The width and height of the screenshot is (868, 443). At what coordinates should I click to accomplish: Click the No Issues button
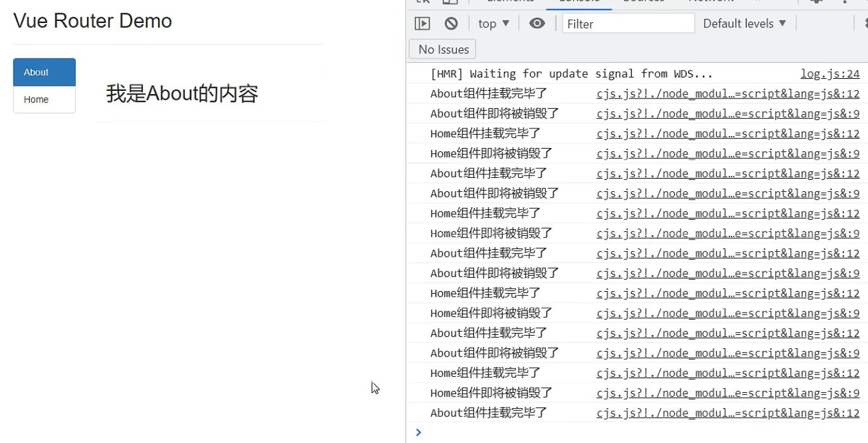[x=444, y=49]
